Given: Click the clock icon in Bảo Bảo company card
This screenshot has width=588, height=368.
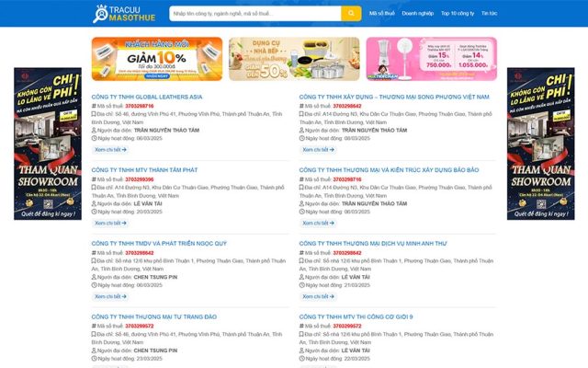Looking at the screenshot, I should click(301, 212).
